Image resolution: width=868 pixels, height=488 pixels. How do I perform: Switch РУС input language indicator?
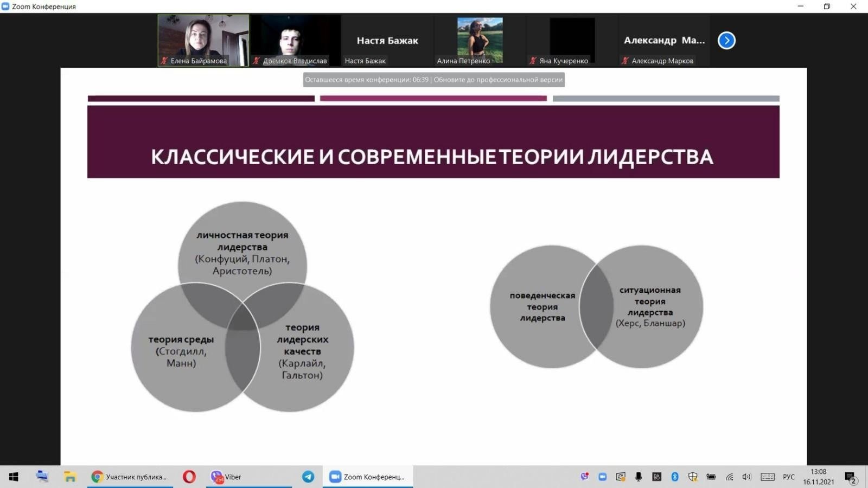pyautogui.click(x=788, y=477)
